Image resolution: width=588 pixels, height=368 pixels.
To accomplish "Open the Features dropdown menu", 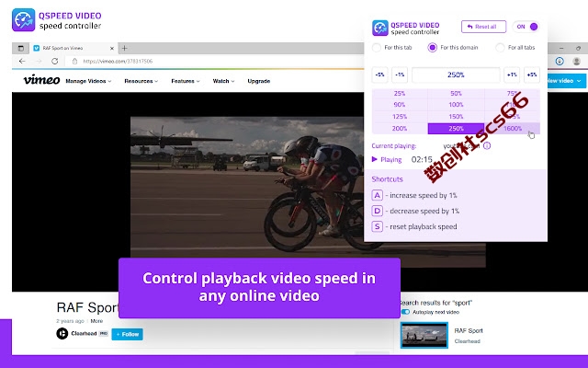I will [186, 81].
